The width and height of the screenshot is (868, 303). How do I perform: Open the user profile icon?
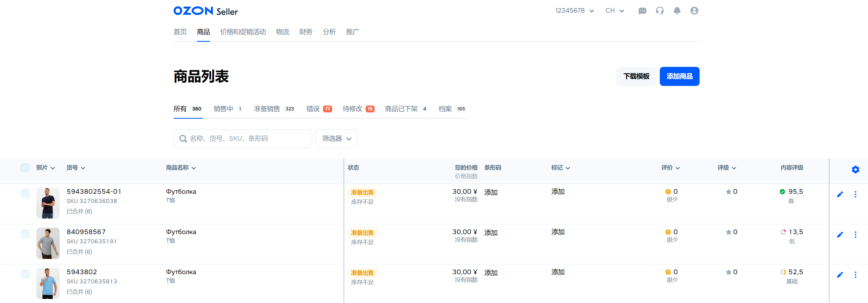(x=694, y=11)
